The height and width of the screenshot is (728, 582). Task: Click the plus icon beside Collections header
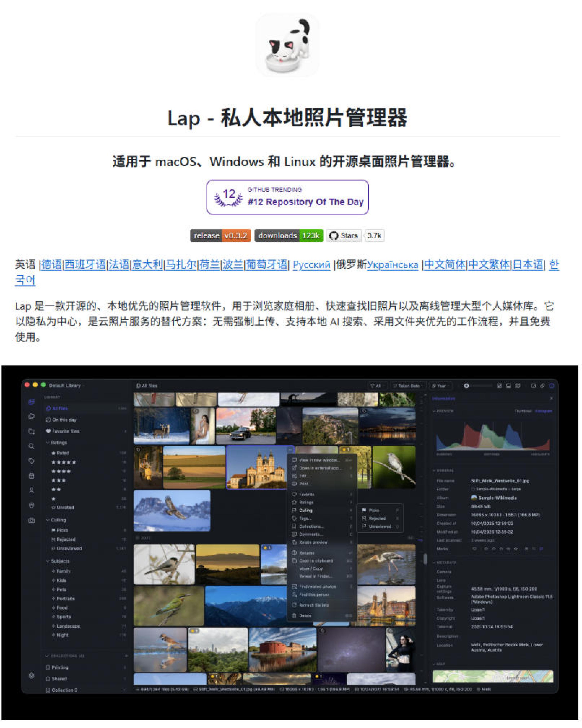[x=126, y=656]
